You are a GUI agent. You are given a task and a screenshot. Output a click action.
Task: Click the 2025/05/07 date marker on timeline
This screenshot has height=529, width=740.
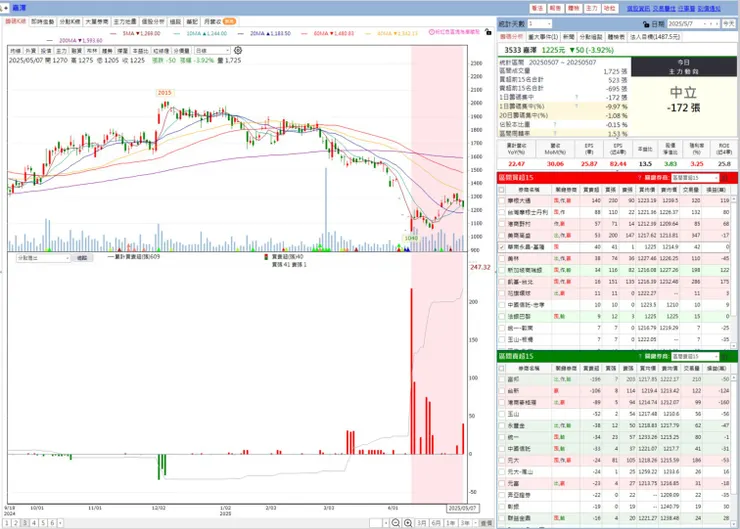tap(462, 508)
